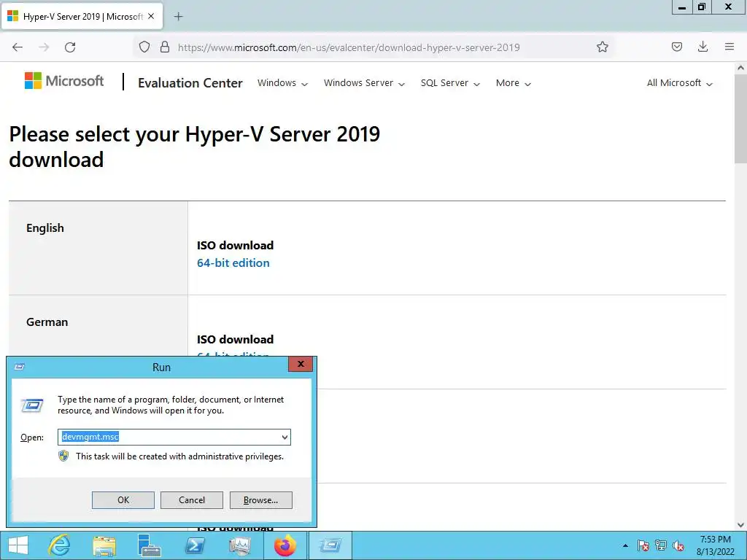Expand the Windows Server navigation menu
The width and height of the screenshot is (747, 560).
[x=365, y=83]
